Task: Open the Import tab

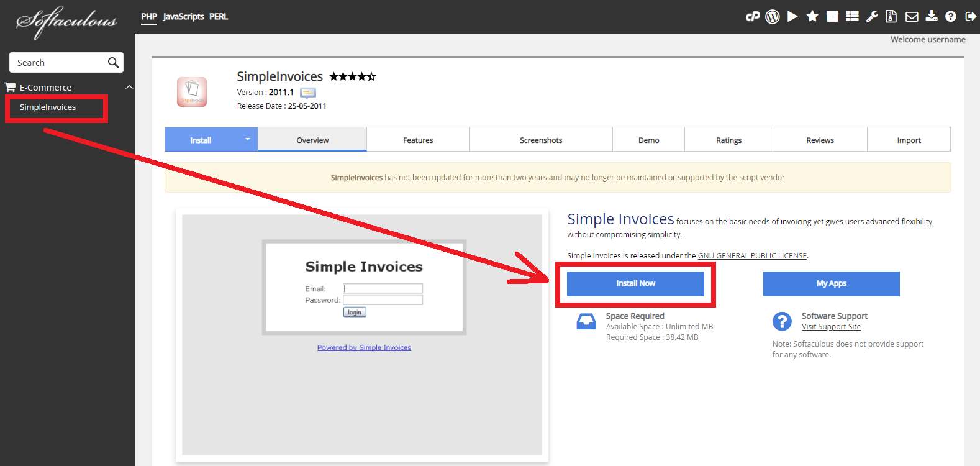Action: click(x=909, y=140)
